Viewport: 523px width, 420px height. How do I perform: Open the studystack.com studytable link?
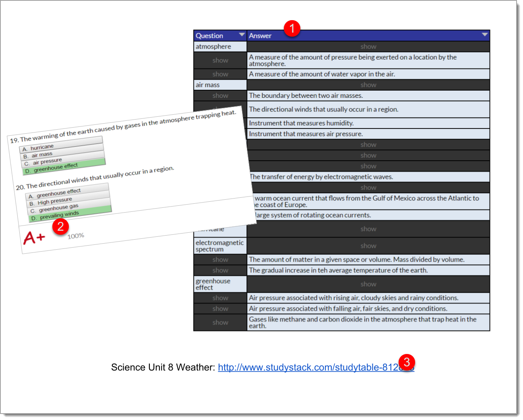click(x=316, y=367)
